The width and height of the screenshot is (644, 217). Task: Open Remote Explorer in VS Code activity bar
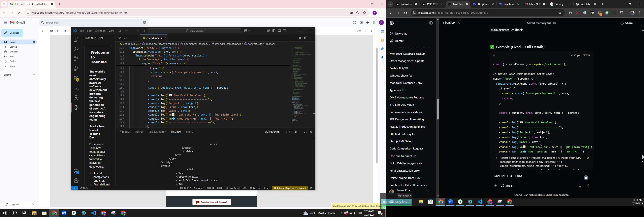pos(76,88)
